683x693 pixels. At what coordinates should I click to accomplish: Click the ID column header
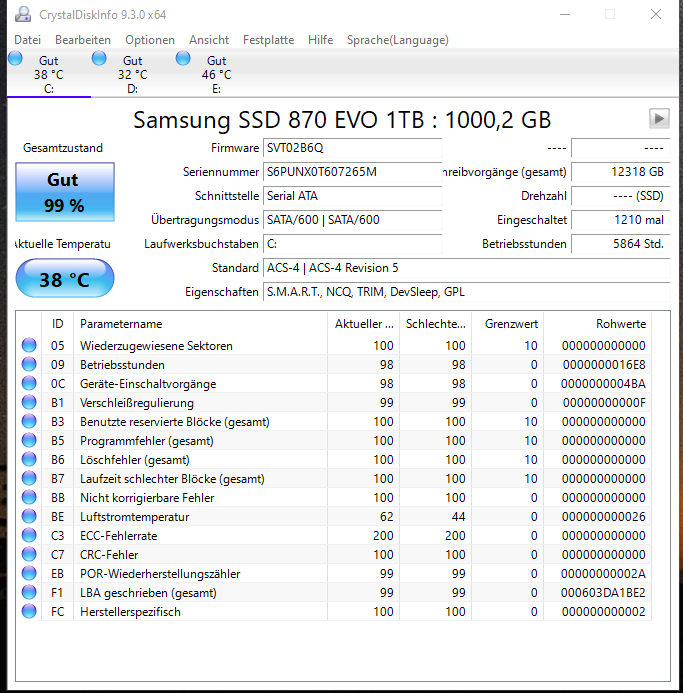pos(57,324)
